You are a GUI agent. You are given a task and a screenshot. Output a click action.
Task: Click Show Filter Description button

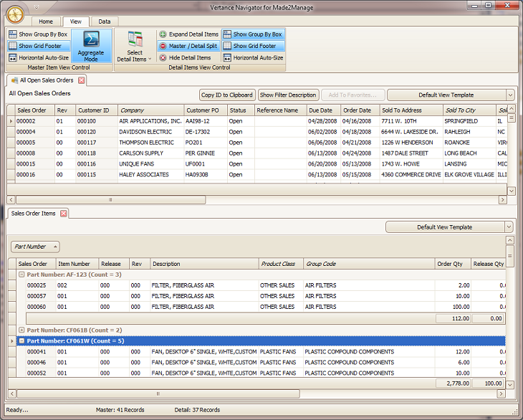288,95
